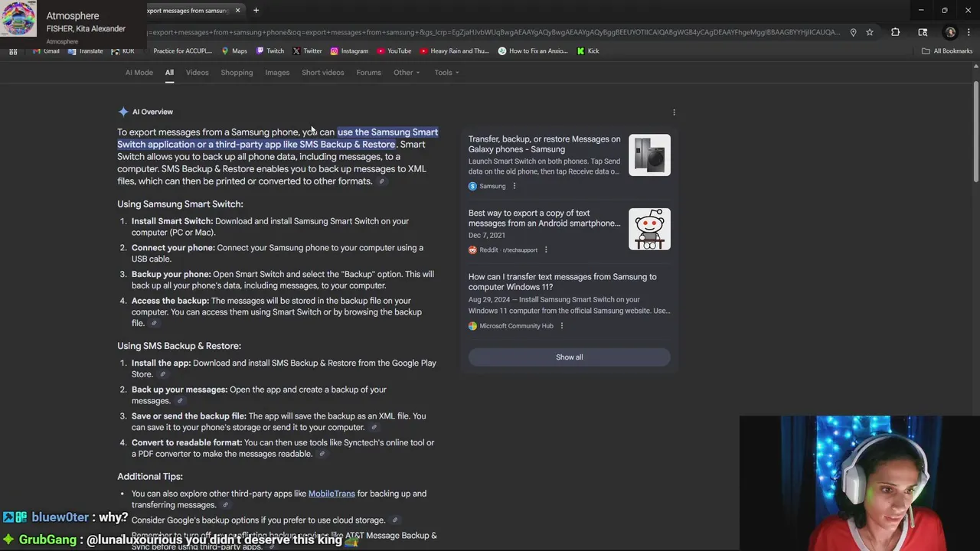Open more options for Samsung source

(x=514, y=186)
